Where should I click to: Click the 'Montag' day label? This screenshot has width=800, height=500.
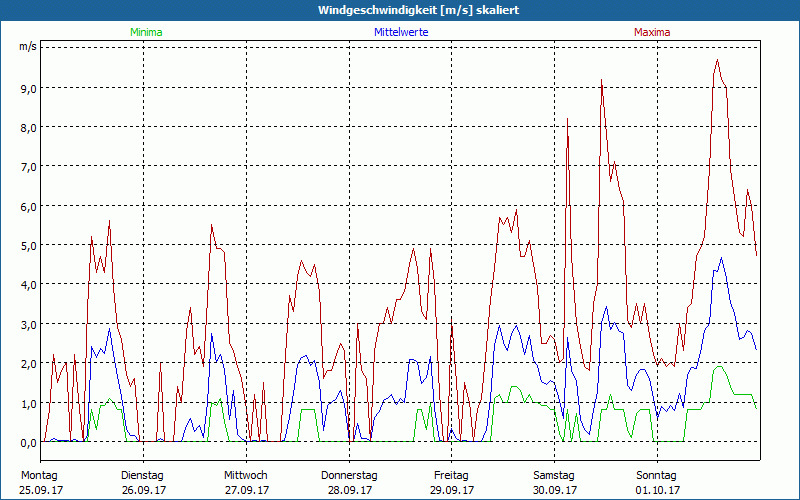[39, 476]
